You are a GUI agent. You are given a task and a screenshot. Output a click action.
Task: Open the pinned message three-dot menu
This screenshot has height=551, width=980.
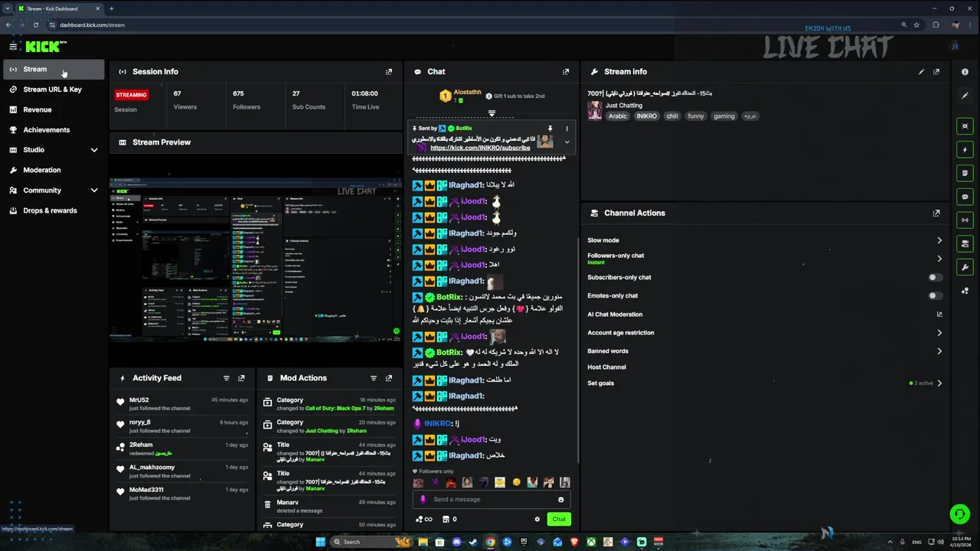pyautogui.click(x=567, y=129)
